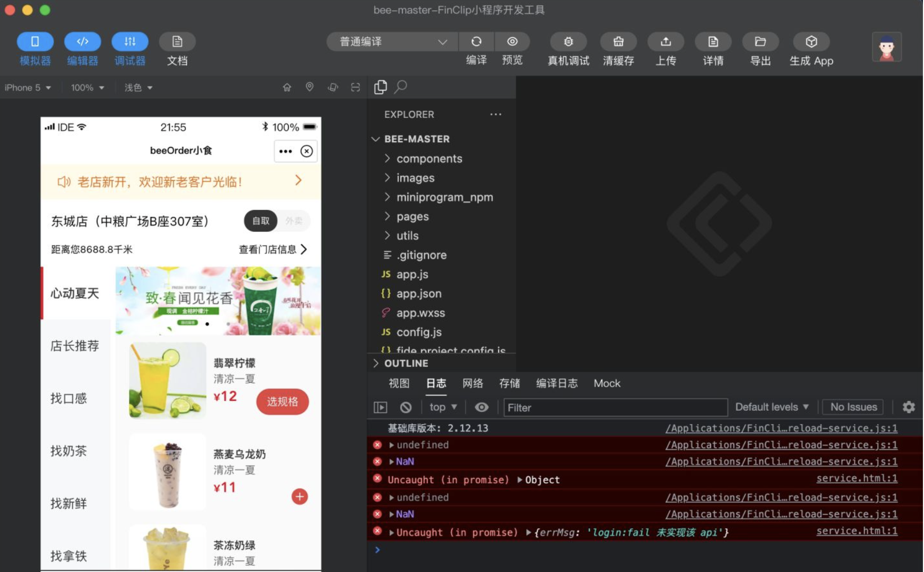The image size is (924, 572).
Task: Open console settings gear icon
Action: click(909, 407)
